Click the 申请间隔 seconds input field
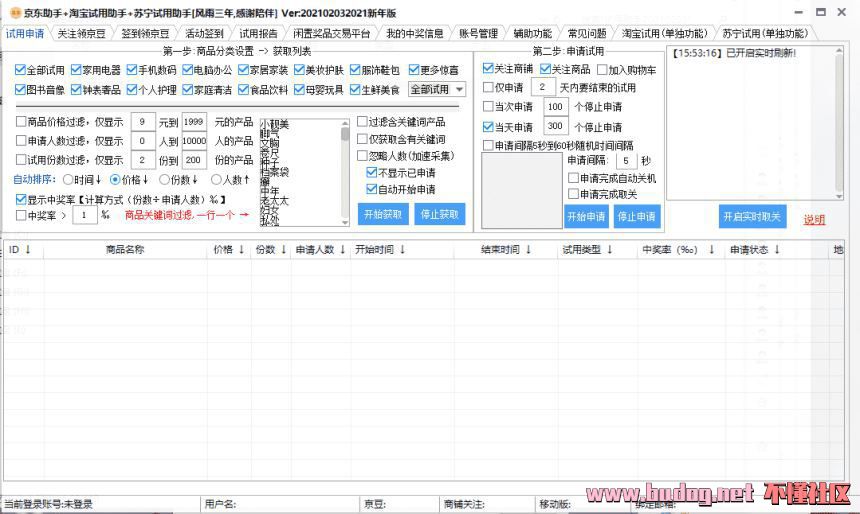Screen dimensions: 860x514 tap(625, 161)
